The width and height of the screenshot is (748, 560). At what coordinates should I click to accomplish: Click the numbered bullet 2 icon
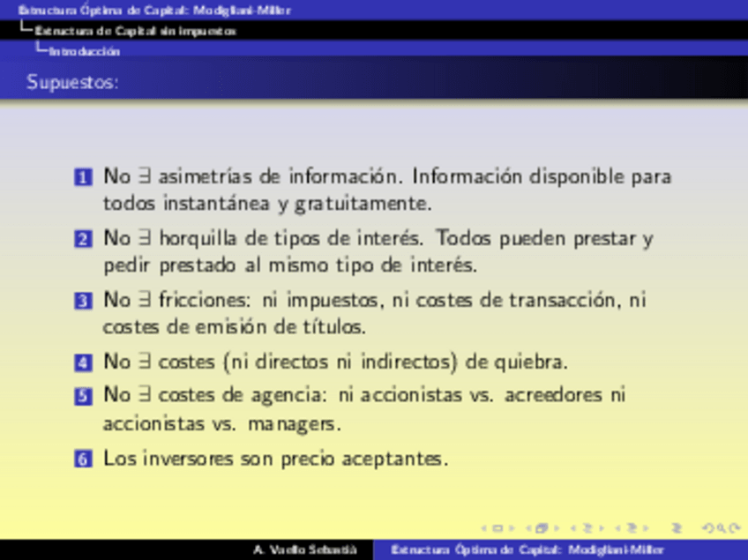[x=83, y=239]
